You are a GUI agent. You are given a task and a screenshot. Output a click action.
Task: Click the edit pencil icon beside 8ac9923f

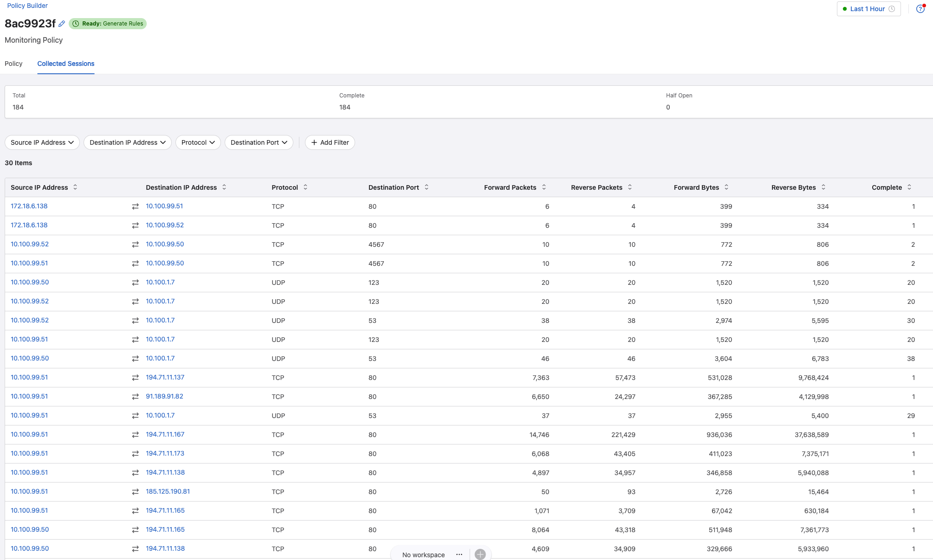62,24
